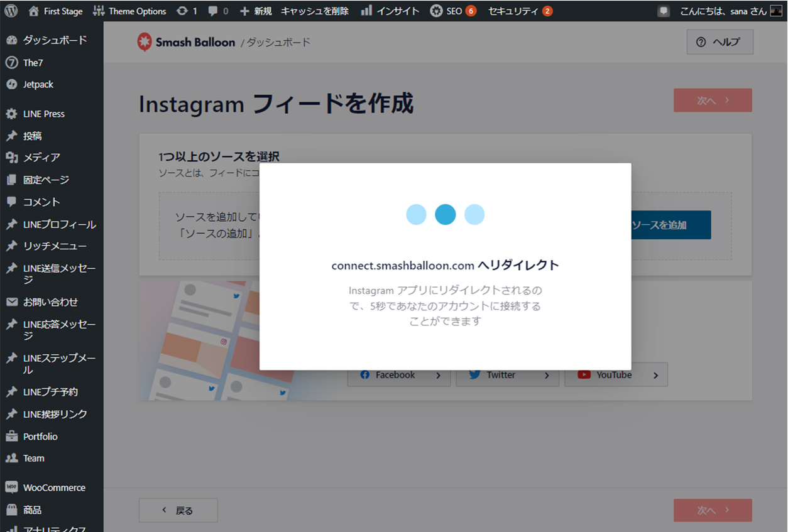Viewport: 788px width, 532px height.
Task: Click the user avatar next to sana さん
Action: (776, 11)
